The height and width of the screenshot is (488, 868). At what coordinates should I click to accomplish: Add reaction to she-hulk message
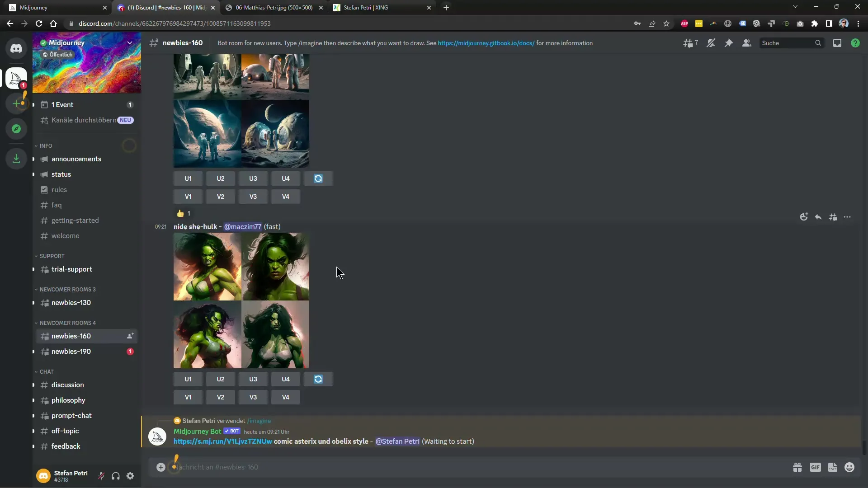click(804, 217)
